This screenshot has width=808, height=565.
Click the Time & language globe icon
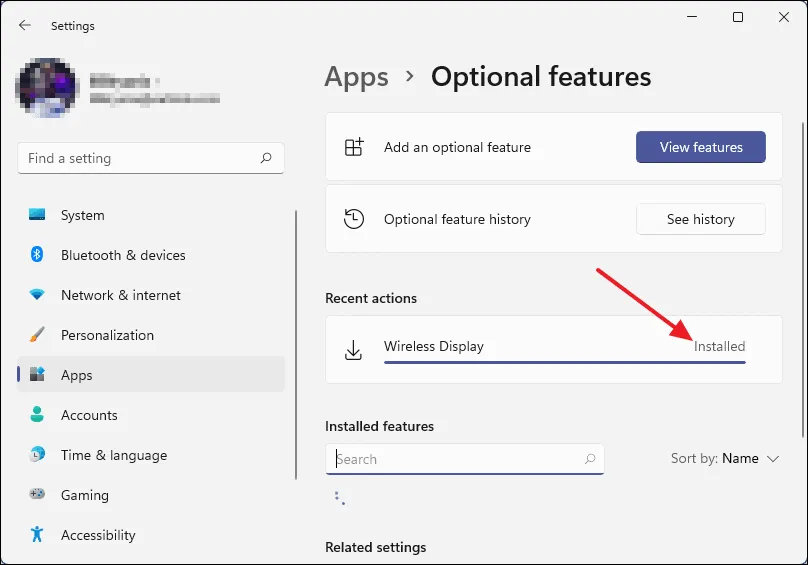pyautogui.click(x=37, y=455)
